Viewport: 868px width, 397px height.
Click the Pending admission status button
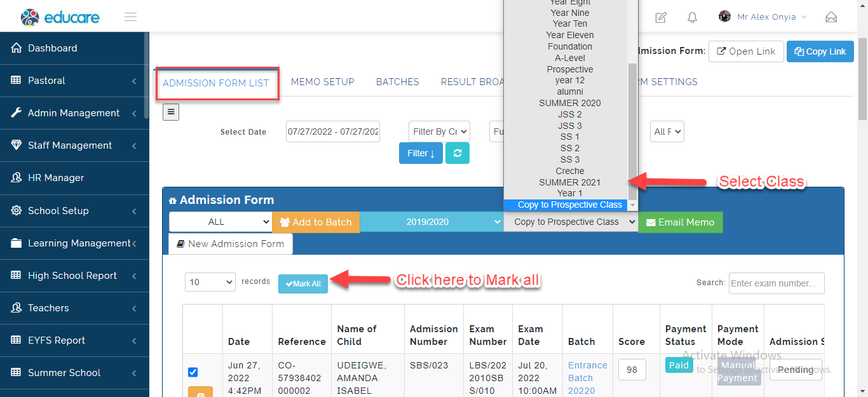coord(796,370)
